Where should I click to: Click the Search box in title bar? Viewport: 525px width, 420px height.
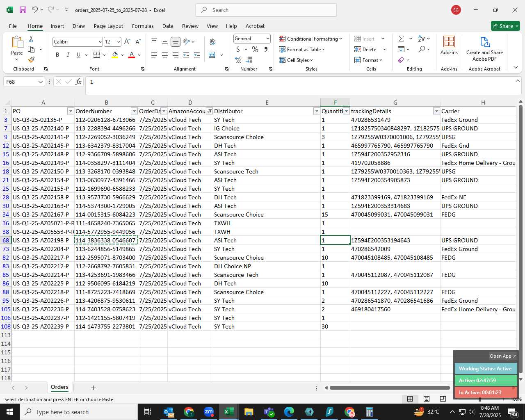266,10
